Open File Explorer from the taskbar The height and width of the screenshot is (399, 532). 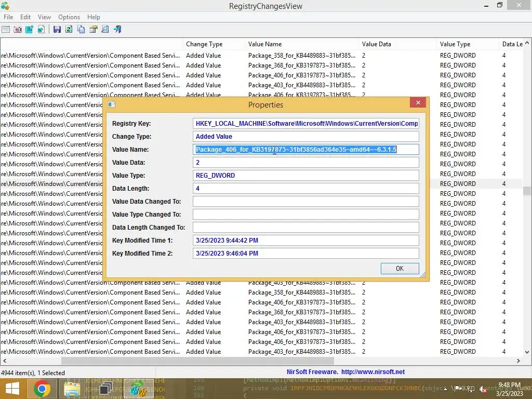click(x=72, y=389)
